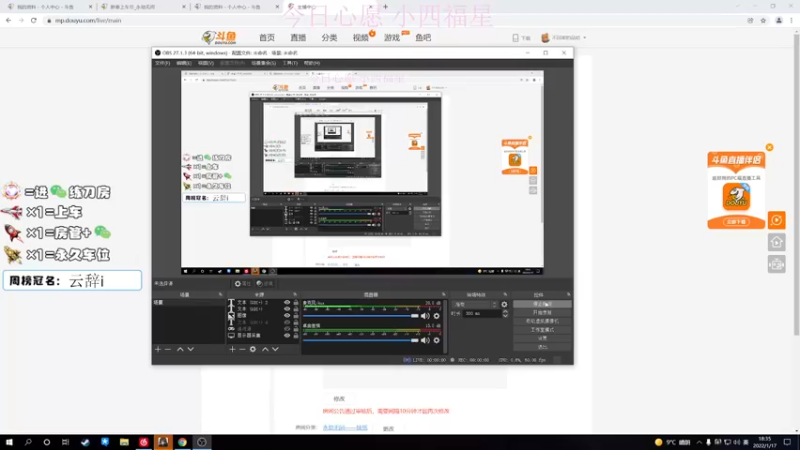This screenshot has width=800, height=450.
Task: Pop out the scenes dock panel
Action: point(220,294)
